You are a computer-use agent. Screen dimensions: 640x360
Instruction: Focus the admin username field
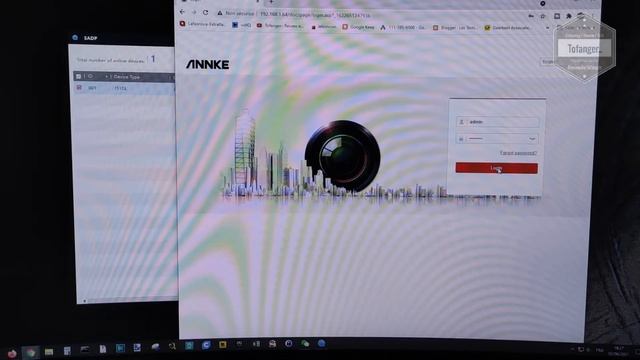[x=497, y=122]
